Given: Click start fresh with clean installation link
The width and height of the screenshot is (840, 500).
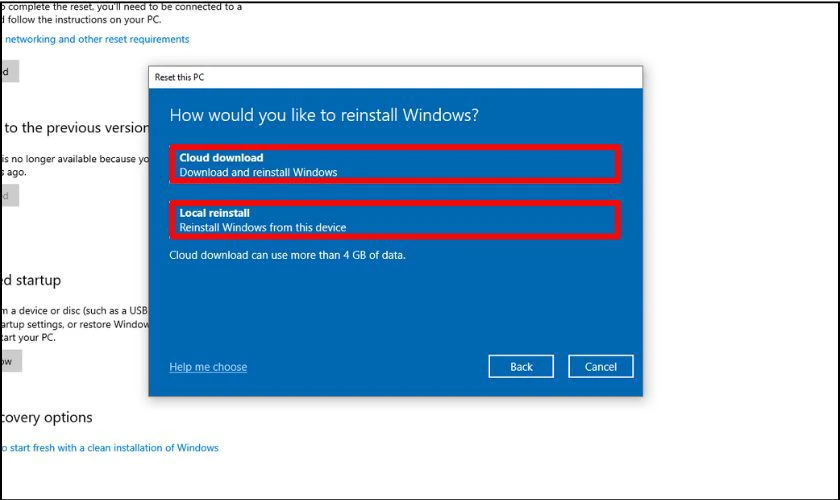Looking at the screenshot, I should [110, 447].
